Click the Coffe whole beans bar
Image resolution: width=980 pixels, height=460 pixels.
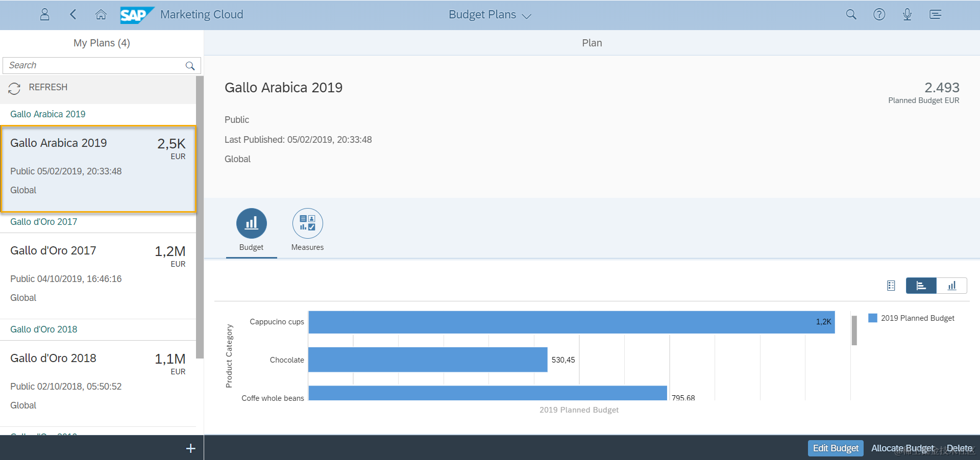[x=487, y=393]
